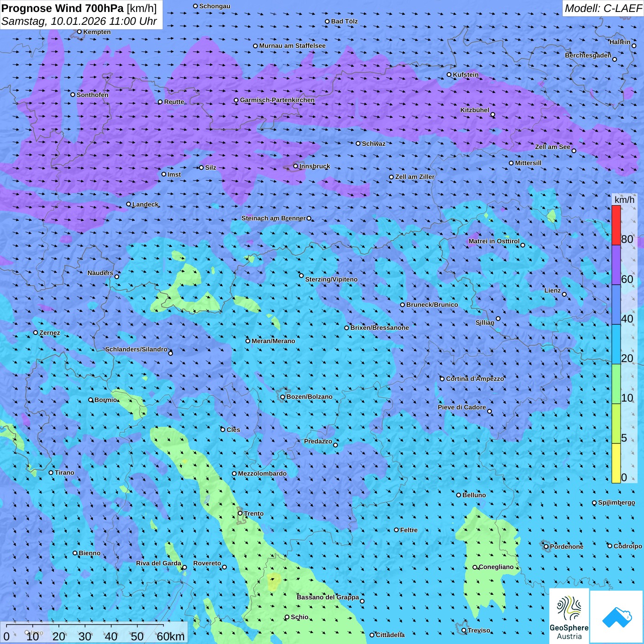Click the Kitzbühel city label
The height and width of the screenshot is (644, 644).
click(x=475, y=110)
